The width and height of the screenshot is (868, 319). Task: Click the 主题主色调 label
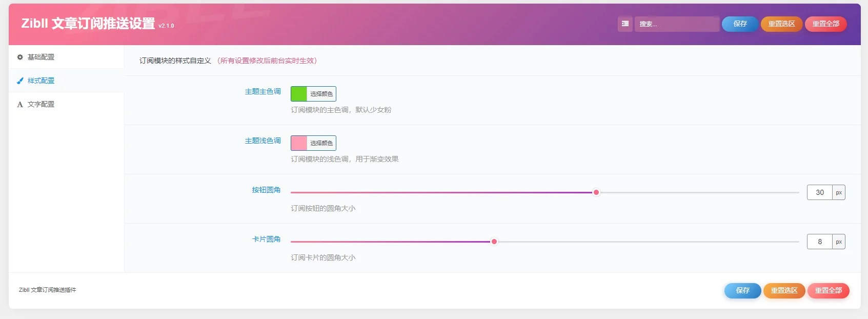point(263,91)
